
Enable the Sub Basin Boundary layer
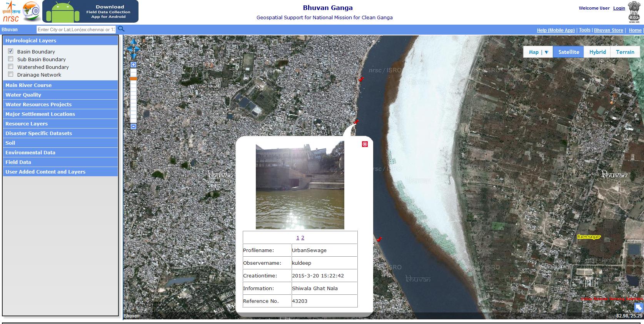[11, 59]
